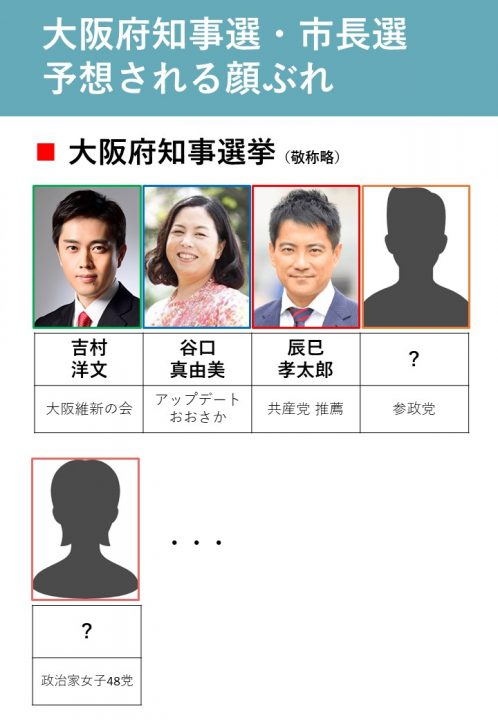This screenshot has width=498, height=720.
Task: Select the 吉村洋文 name cell
Action: point(89,359)
